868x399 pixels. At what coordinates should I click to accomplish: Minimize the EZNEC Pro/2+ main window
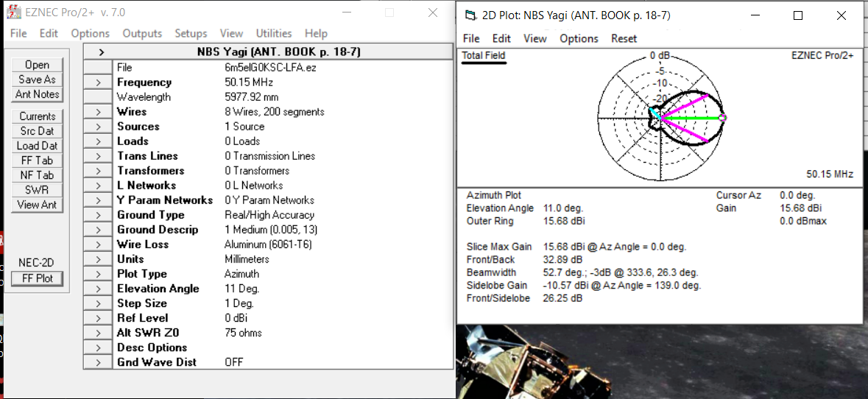click(x=347, y=13)
